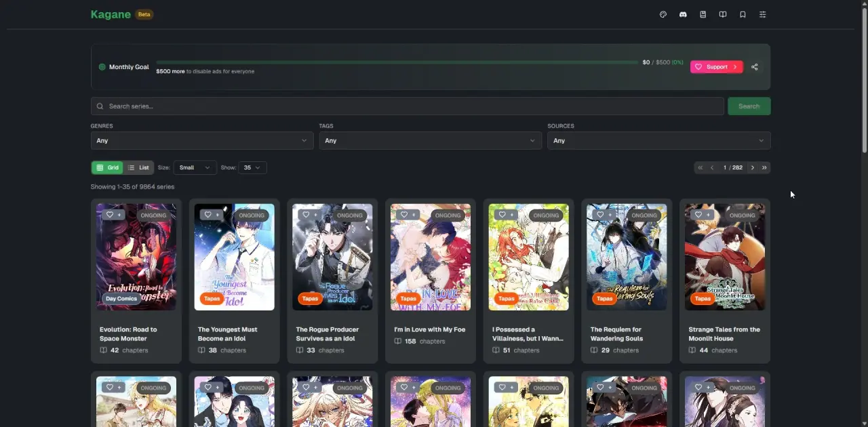Open The Requiem for Wandering Souls cover
Image resolution: width=868 pixels, height=427 pixels.
point(627,257)
